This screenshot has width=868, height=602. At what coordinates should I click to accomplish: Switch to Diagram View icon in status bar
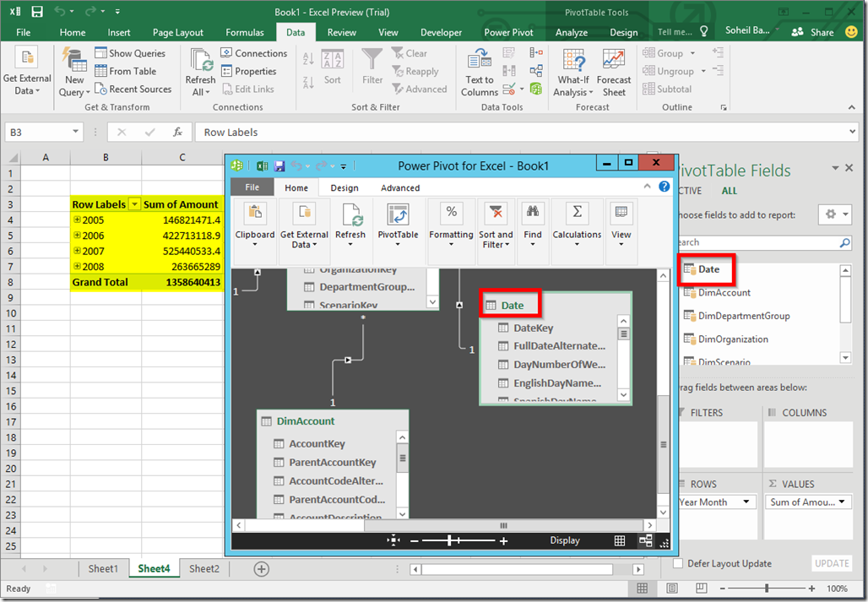pos(645,540)
